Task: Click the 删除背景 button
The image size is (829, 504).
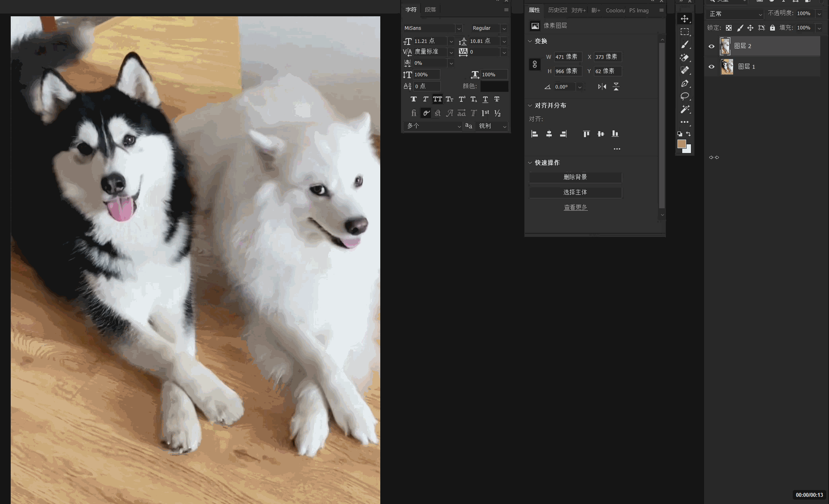Action: pyautogui.click(x=575, y=177)
